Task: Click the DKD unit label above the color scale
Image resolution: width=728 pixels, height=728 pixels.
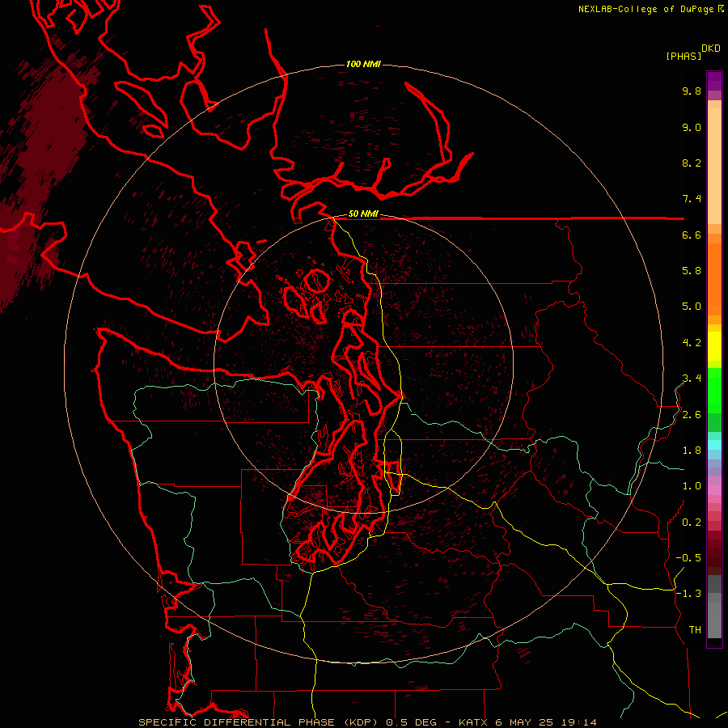Action: [711, 49]
